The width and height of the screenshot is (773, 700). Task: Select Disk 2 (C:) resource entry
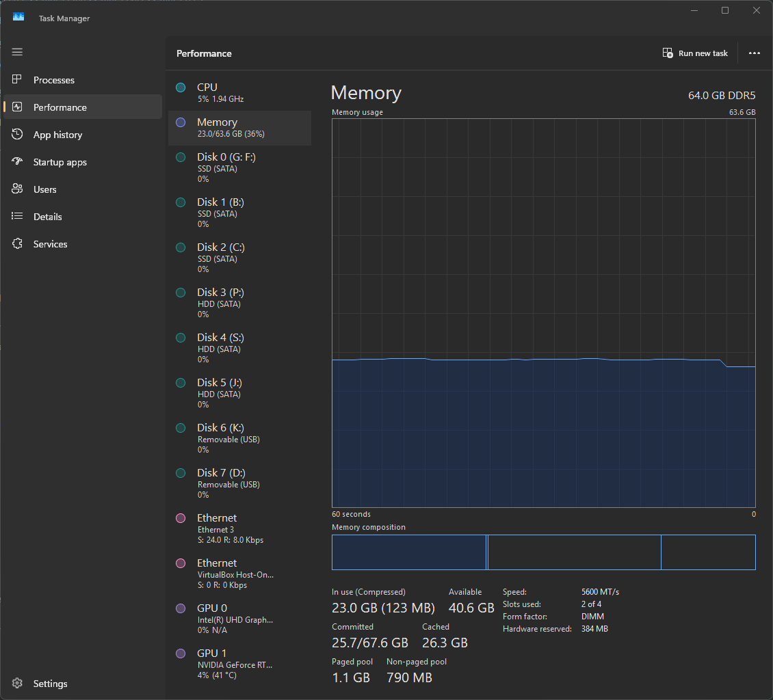pos(239,258)
